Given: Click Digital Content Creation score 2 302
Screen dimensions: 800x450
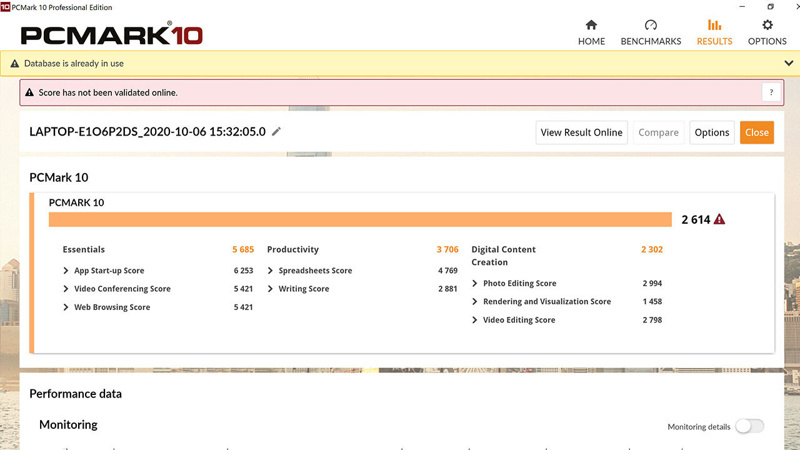Looking at the screenshot, I should click(x=652, y=249).
